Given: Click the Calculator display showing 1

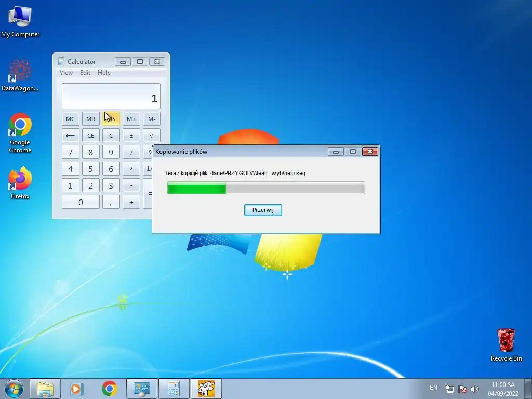Looking at the screenshot, I should click(x=111, y=96).
